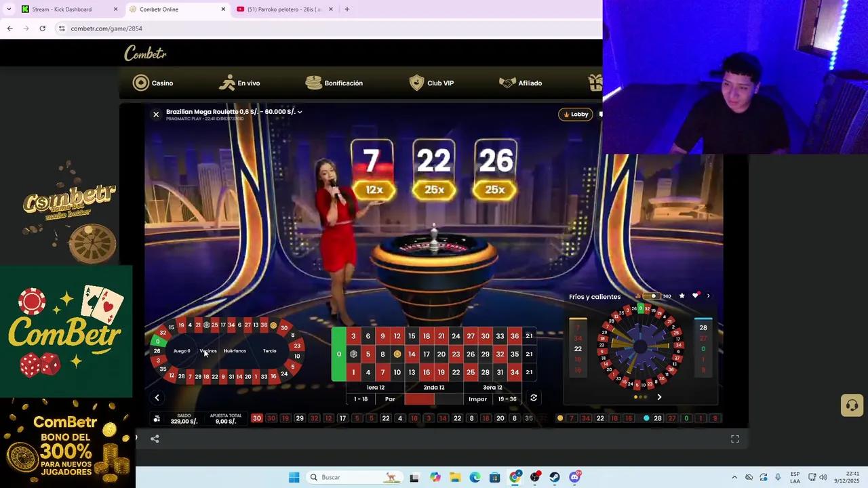Image resolution: width=868 pixels, height=488 pixels.
Task: Open the support chat headset icon
Action: point(852,405)
